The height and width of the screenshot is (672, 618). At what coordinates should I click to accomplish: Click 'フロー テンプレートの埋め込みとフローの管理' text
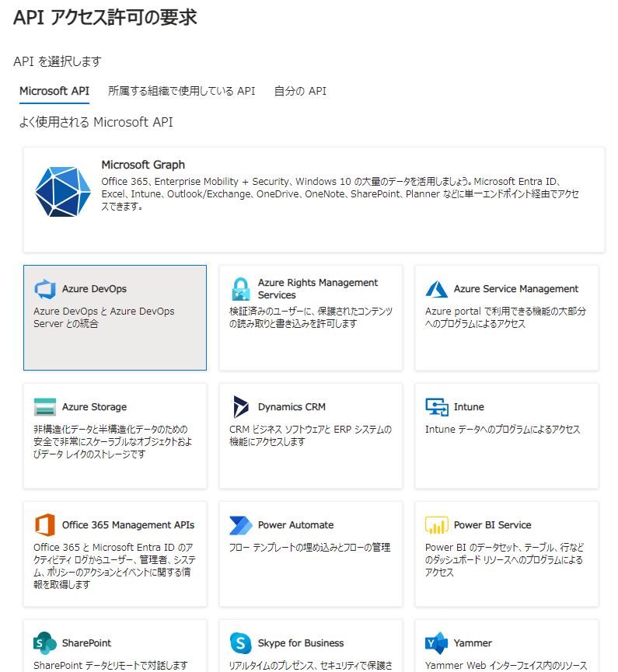click(309, 547)
